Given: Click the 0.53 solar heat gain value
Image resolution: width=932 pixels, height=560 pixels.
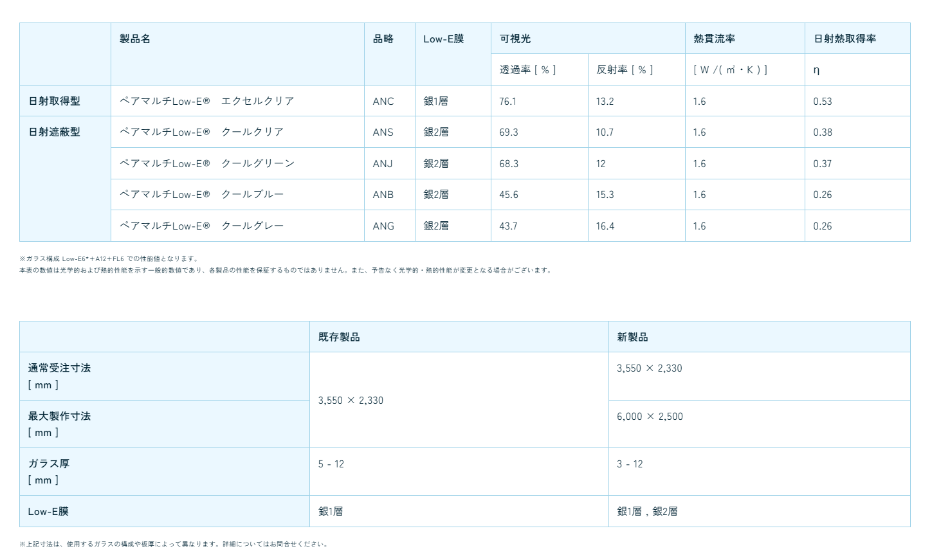Looking at the screenshot, I should 823,102.
